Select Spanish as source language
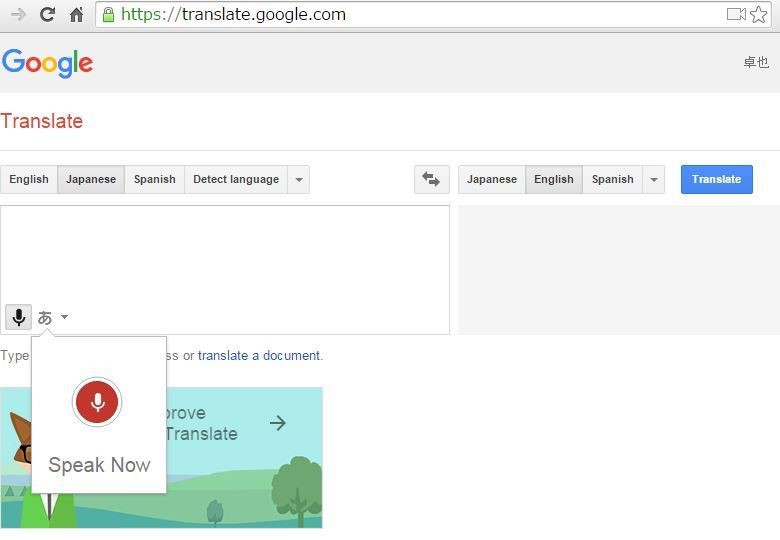 (x=155, y=180)
